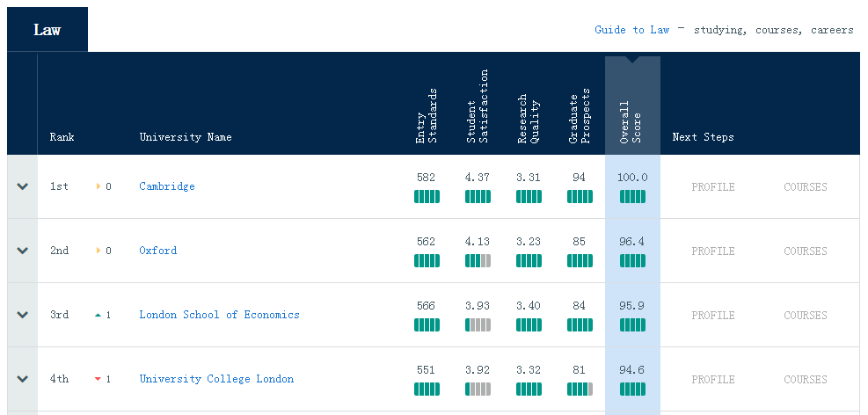Select UCL student satisfaction value 3.92
Viewport: 868px width, 415px height.
coord(478,370)
